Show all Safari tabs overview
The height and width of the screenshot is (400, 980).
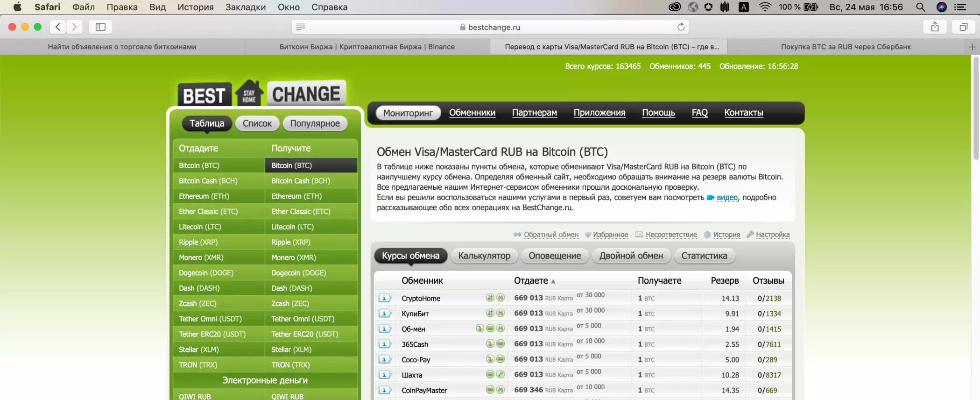[963, 27]
